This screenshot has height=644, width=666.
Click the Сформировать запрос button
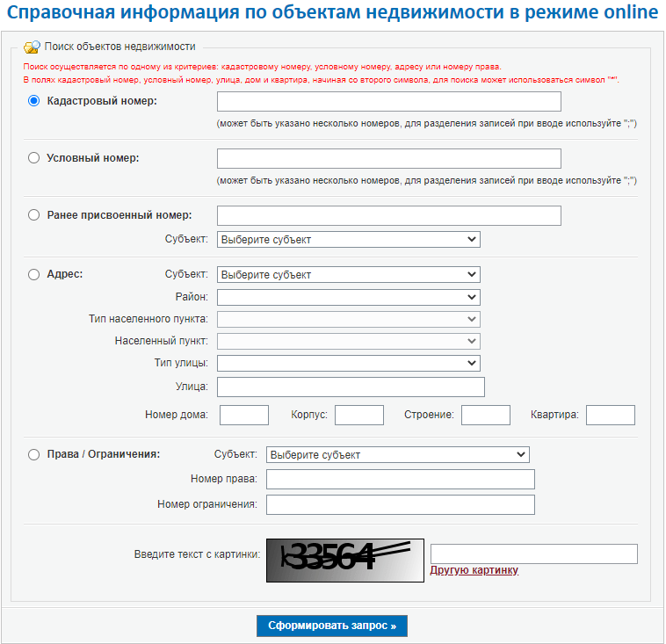[332, 626]
